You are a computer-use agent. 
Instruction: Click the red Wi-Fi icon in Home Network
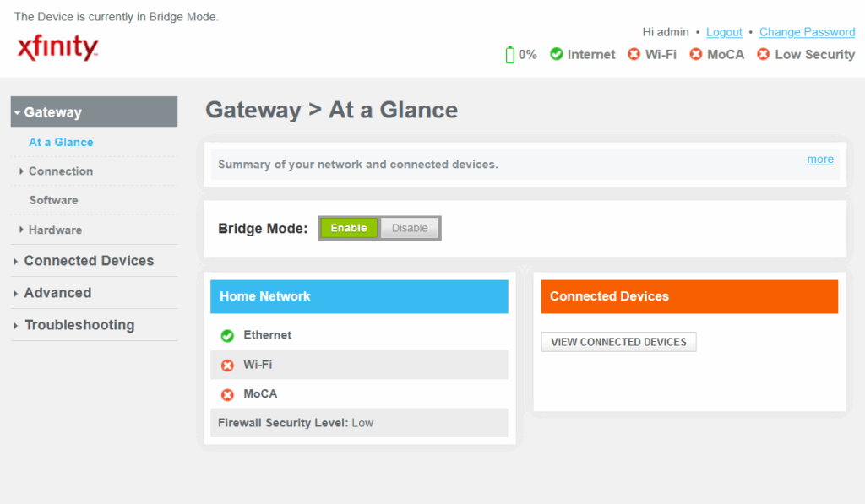227,365
